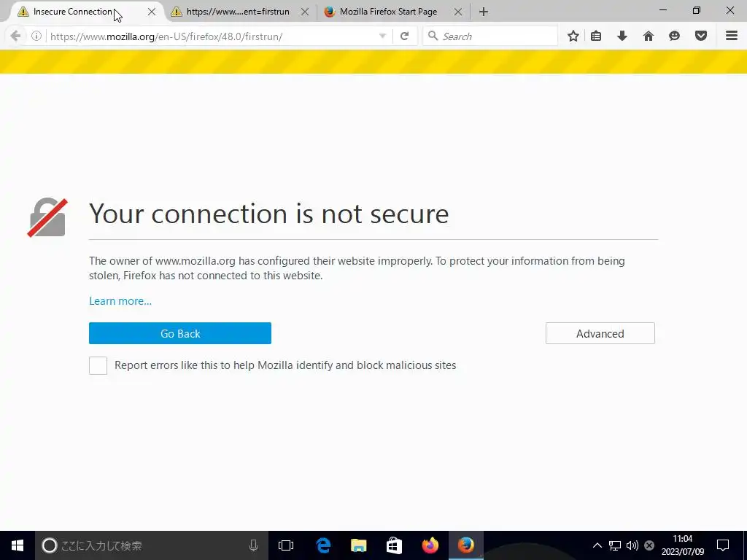747x560 pixels.
Task: Close the https://www...ent=firstrun tab
Action: (x=305, y=12)
